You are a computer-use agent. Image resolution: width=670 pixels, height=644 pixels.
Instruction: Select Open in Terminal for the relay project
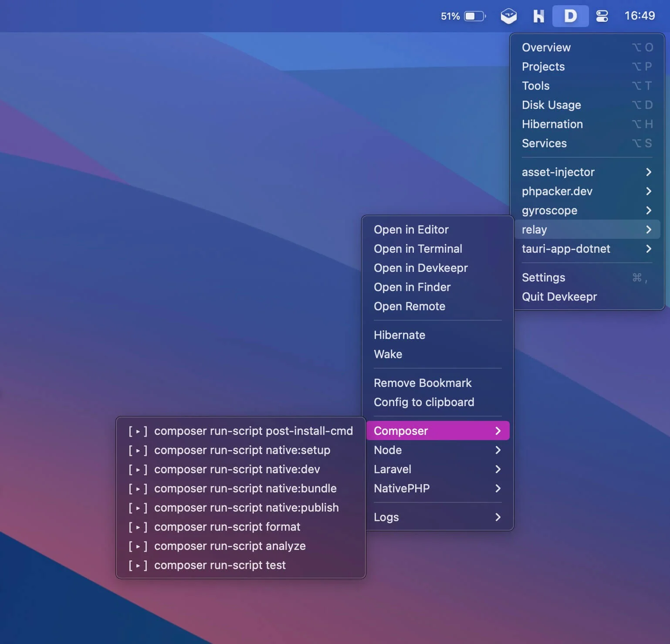click(418, 248)
